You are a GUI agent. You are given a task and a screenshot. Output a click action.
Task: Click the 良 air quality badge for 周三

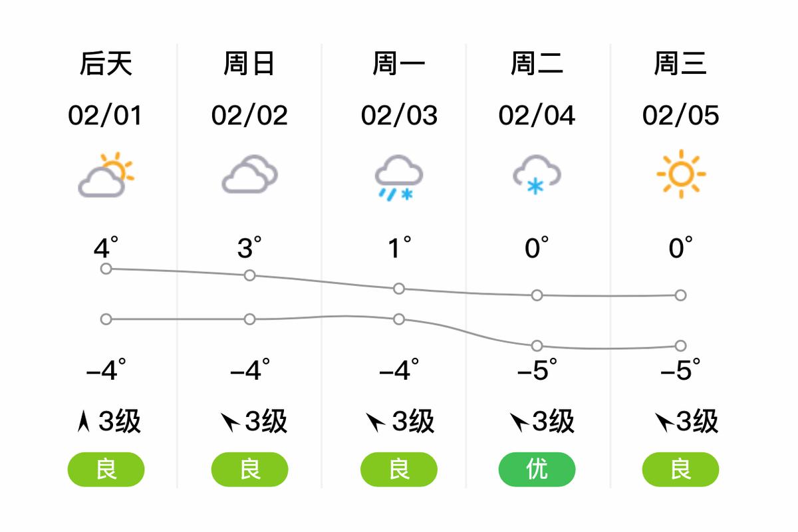point(681,469)
